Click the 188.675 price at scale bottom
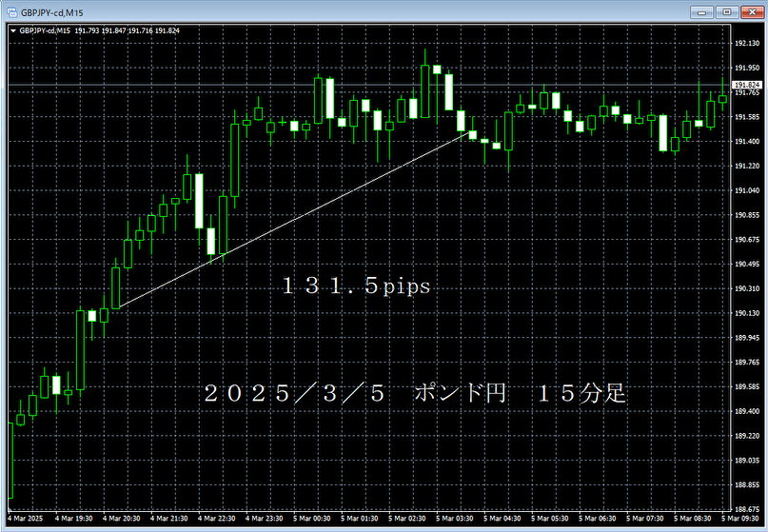Screen dimensions: 768x532 pos(747,509)
